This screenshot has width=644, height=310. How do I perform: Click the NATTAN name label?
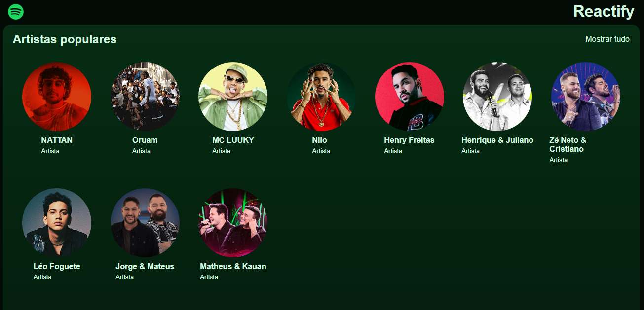click(57, 140)
